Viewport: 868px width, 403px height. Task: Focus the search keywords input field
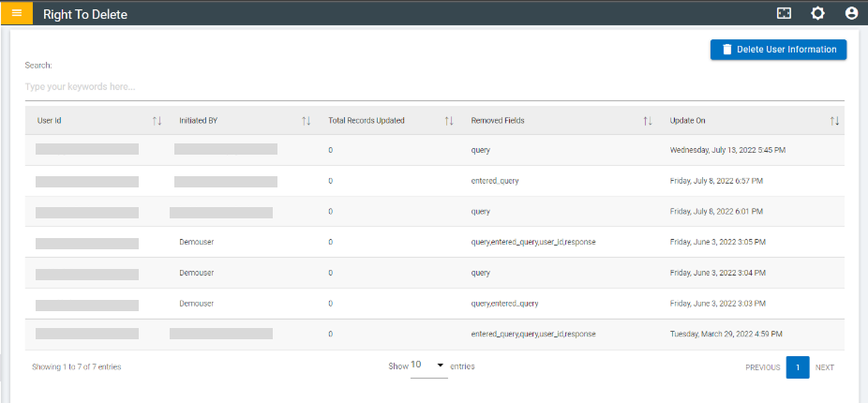(435, 87)
